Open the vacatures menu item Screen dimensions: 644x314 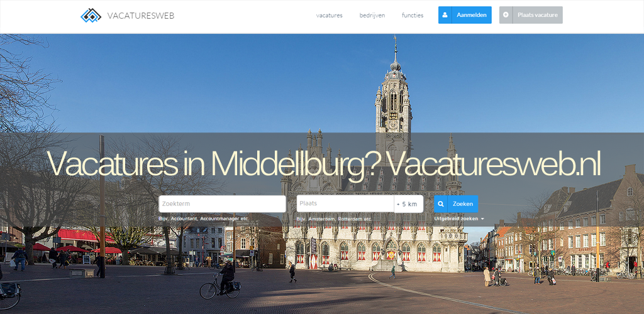tap(330, 15)
